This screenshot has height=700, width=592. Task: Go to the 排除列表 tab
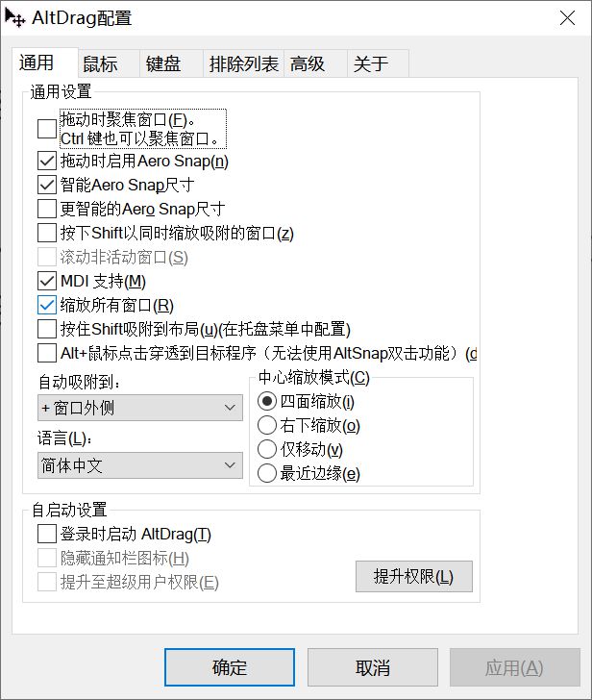click(243, 63)
